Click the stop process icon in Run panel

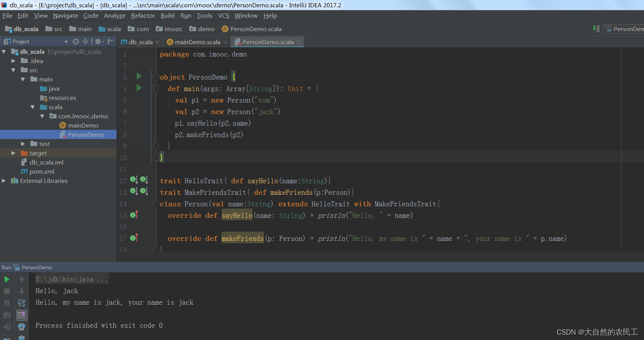[7, 291]
